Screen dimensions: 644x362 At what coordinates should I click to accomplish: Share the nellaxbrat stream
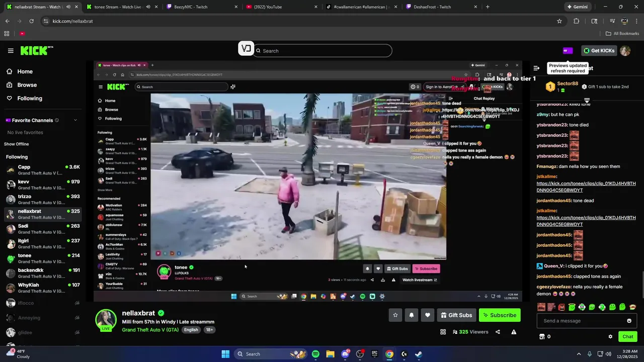coord(498,332)
